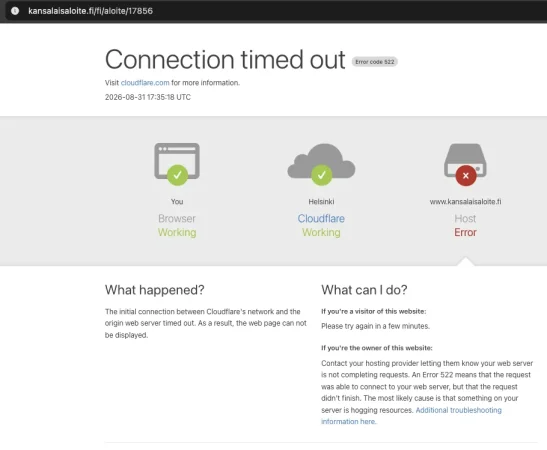This screenshot has width=547, height=450.
Task: Click the What can I do? heading
Action: [364, 290]
